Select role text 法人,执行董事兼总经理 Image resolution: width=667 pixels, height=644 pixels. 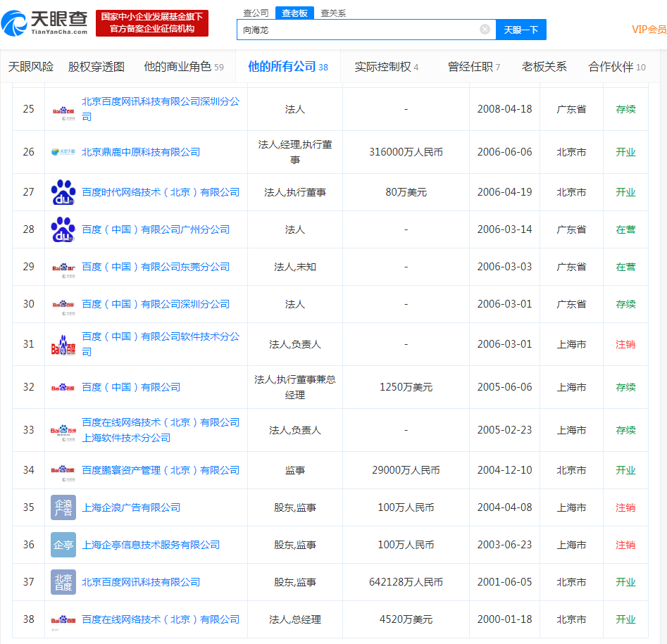tap(295, 387)
